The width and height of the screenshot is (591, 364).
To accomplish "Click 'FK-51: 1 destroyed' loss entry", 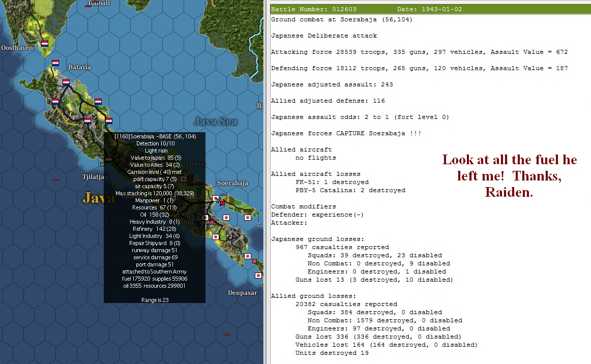I will pos(332,182).
